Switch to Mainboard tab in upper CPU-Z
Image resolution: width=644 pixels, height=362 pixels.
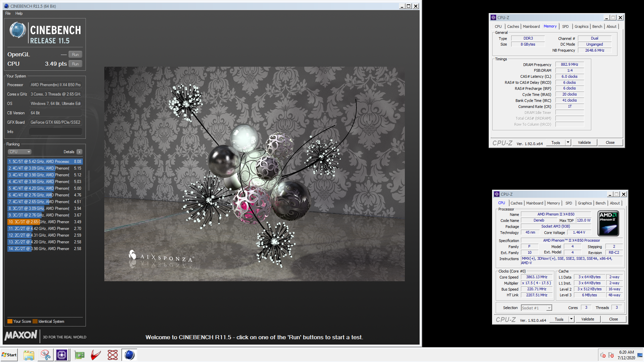tap(531, 26)
